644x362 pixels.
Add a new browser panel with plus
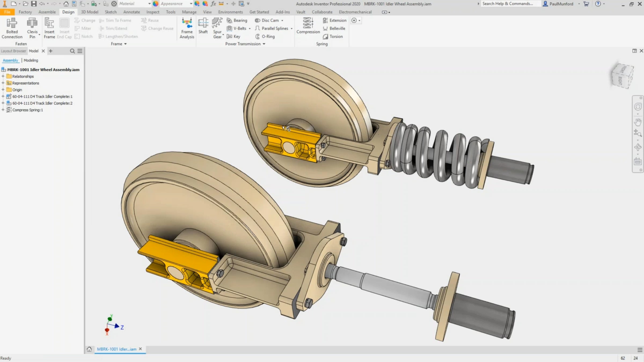click(x=50, y=51)
